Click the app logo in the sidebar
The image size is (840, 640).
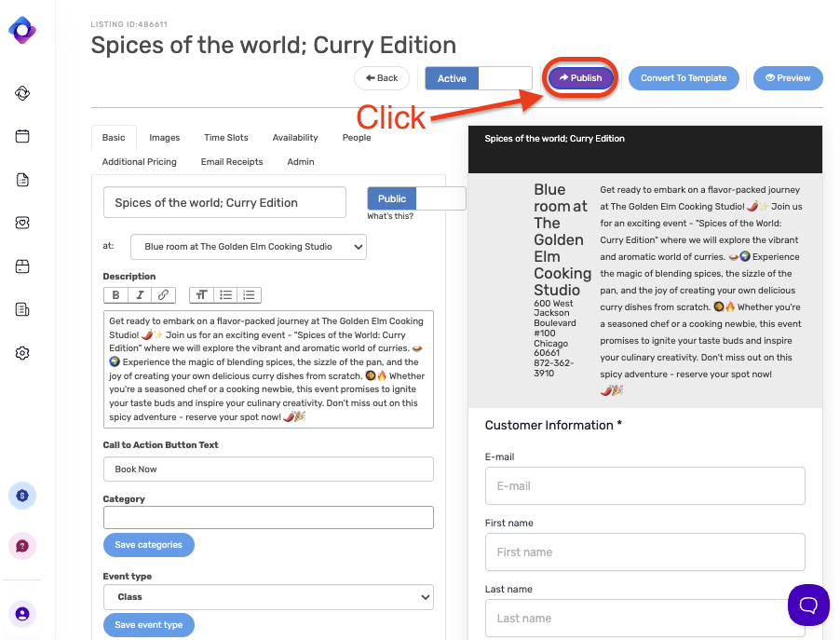coord(22,31)
